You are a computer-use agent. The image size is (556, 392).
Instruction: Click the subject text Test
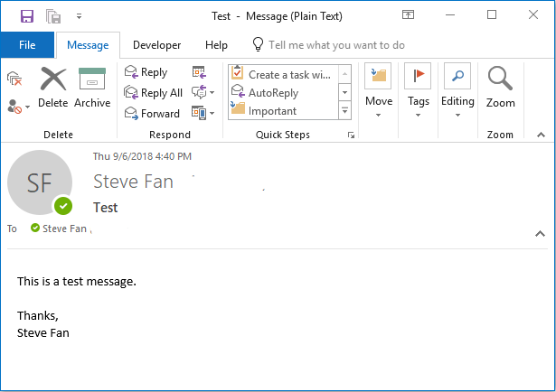pyautogui.click(x=105, y=208)
